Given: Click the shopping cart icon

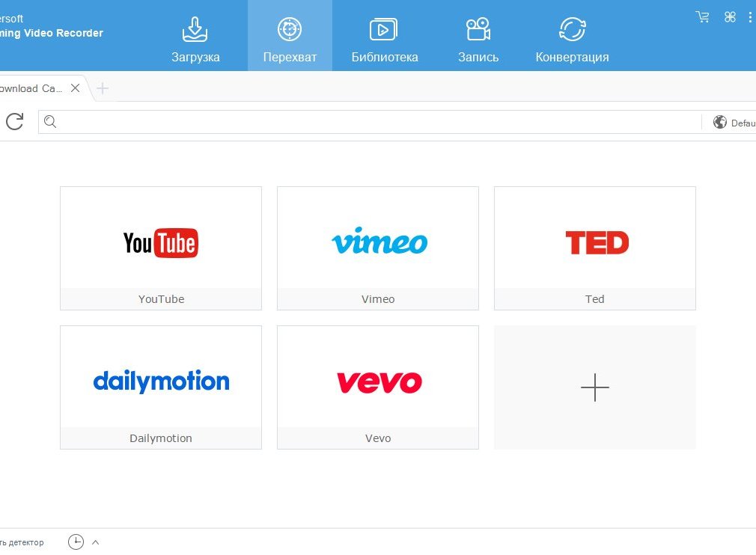Looking at the screenshot, I should point(703,17).
